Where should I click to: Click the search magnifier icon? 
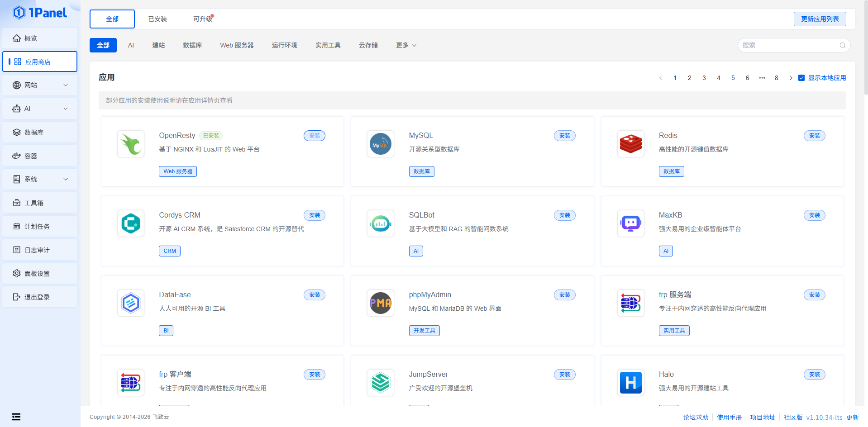[x=842, y=45]
